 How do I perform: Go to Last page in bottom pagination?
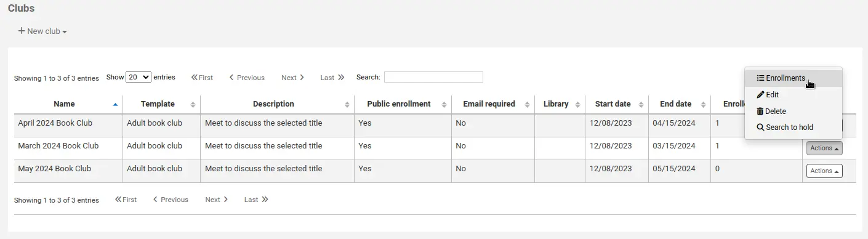pyautogui.click(x=256, y=200)
